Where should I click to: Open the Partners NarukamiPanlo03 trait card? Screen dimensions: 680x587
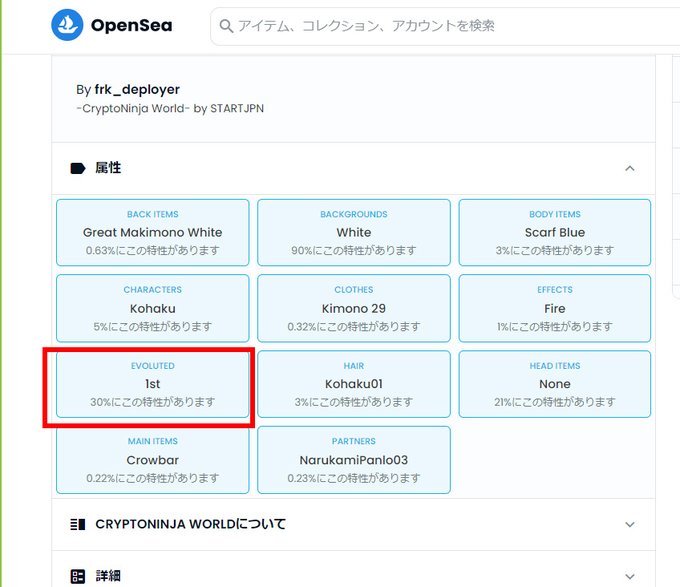pyautogui.click(x=354, y=460)
